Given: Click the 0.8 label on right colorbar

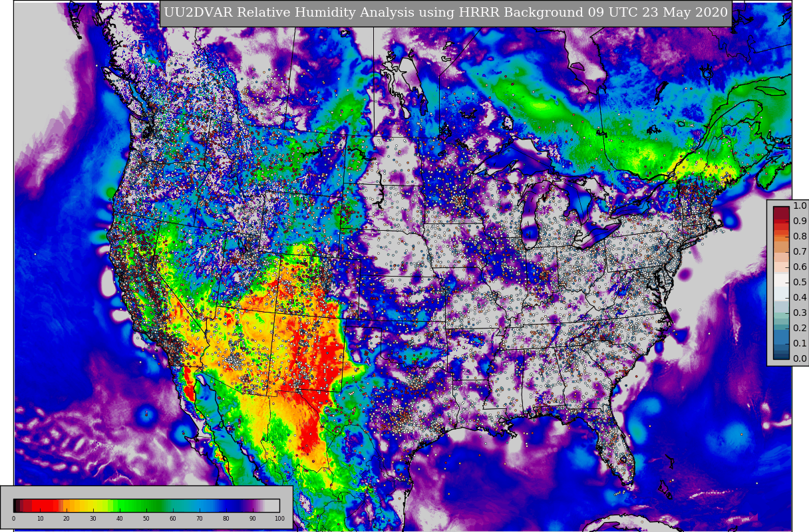Looking at the screenshot, I should (x=800, y=236).
